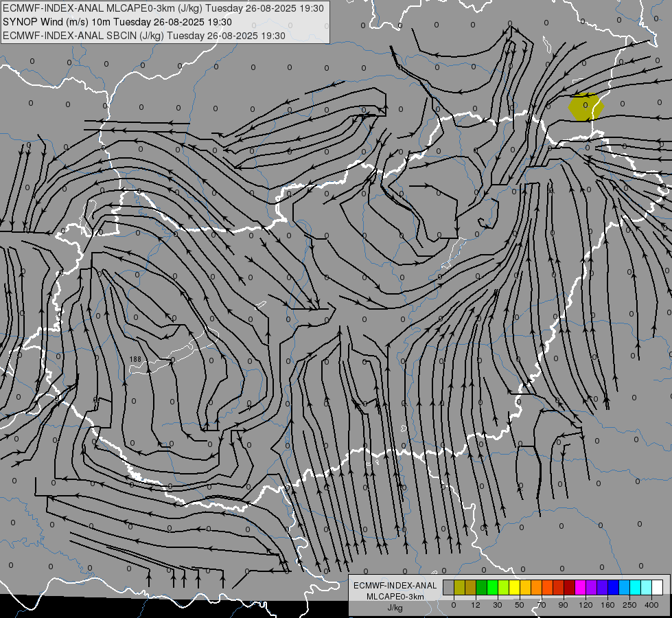Select the pure blue legend swatch
The image size is (672, 618).
(x=613, y=587)
